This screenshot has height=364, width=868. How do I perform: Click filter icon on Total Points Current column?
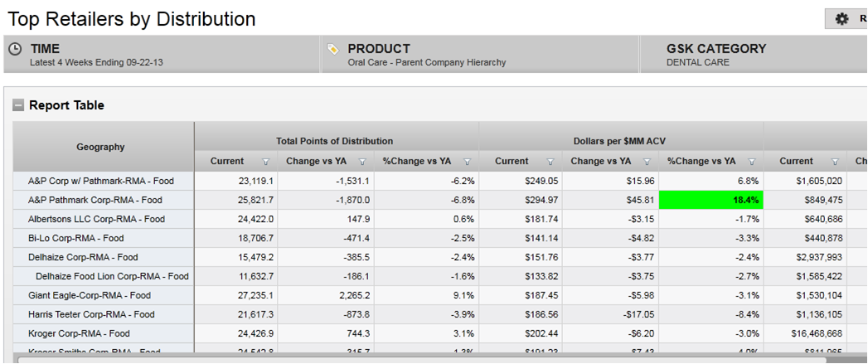pyautogui.click(x=266, y=162)
